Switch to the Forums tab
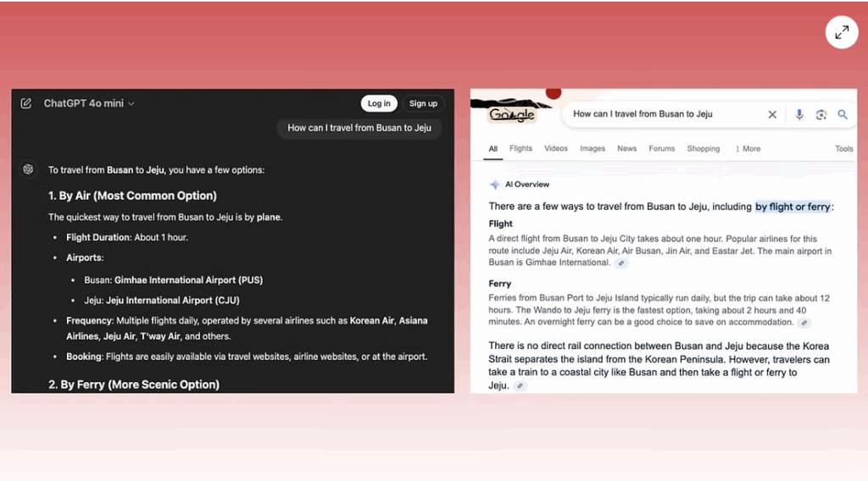 pyautogui.click(x=661, y=149)
